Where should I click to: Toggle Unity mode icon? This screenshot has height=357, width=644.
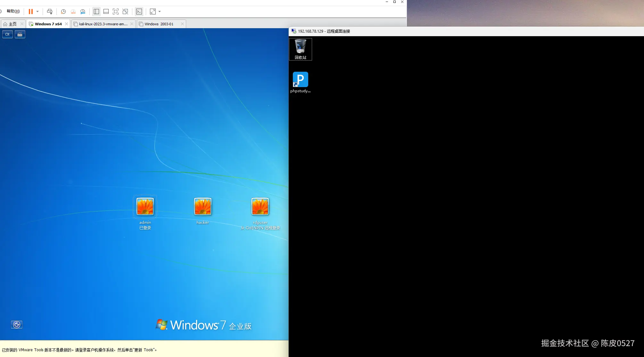pyautogui.click(x=125, y=12)
